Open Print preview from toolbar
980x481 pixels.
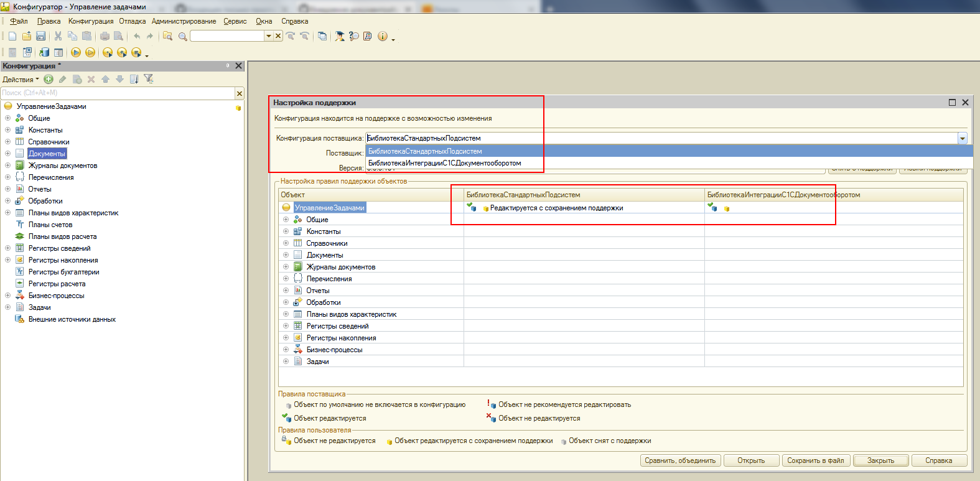[x=118, y=36]
